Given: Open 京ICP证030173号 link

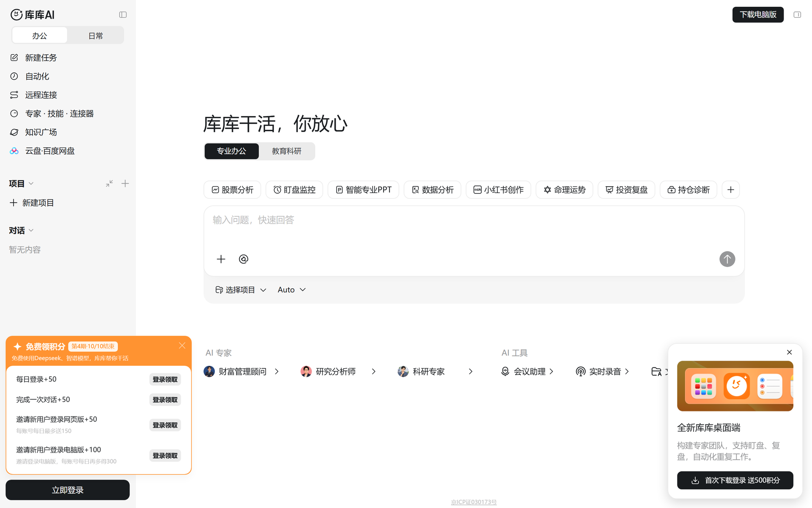Looking at the screenshot, I should pos(474,502).
